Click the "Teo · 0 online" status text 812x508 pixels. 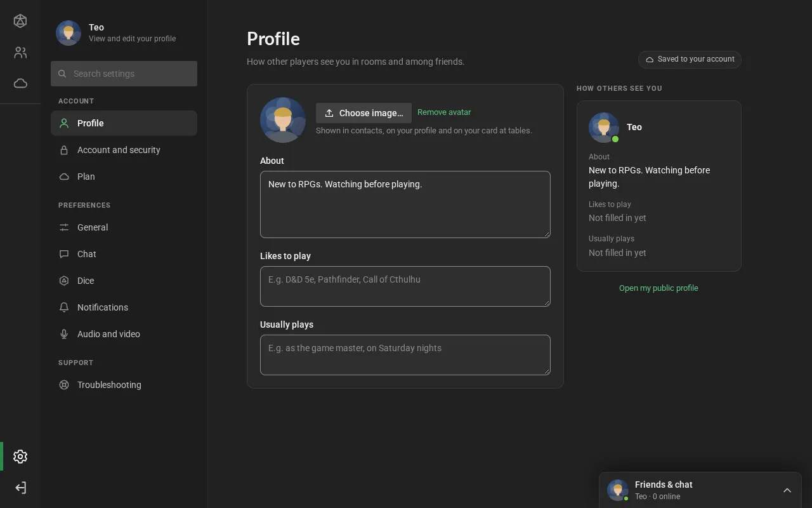(657, 497)
